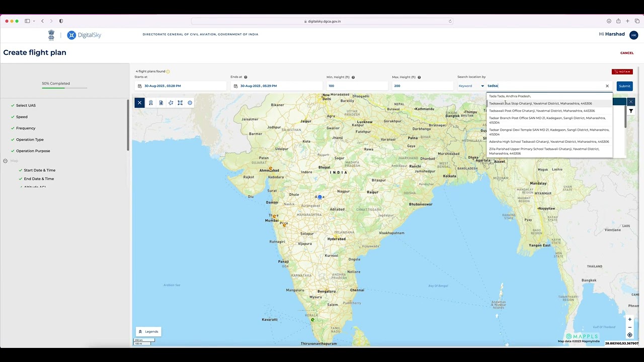Select suggestion Tada Tada, Andhra Pradesh
644x362 pixels.
(549, 96)
